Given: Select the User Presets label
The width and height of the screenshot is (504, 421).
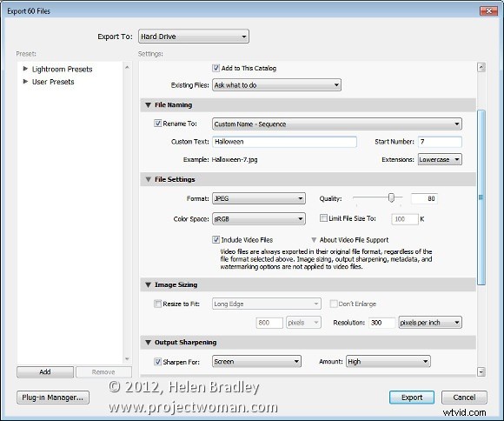Looking at the screenshot, I should [53, 82].
